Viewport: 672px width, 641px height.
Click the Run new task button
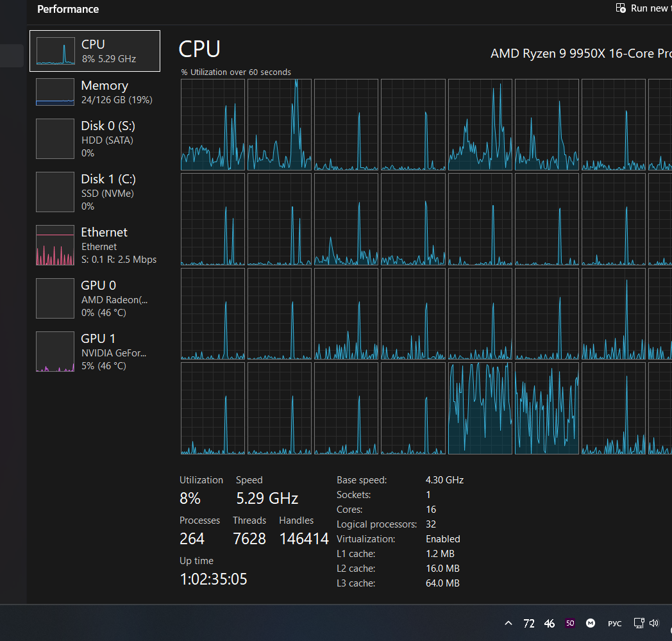[644, 8]
